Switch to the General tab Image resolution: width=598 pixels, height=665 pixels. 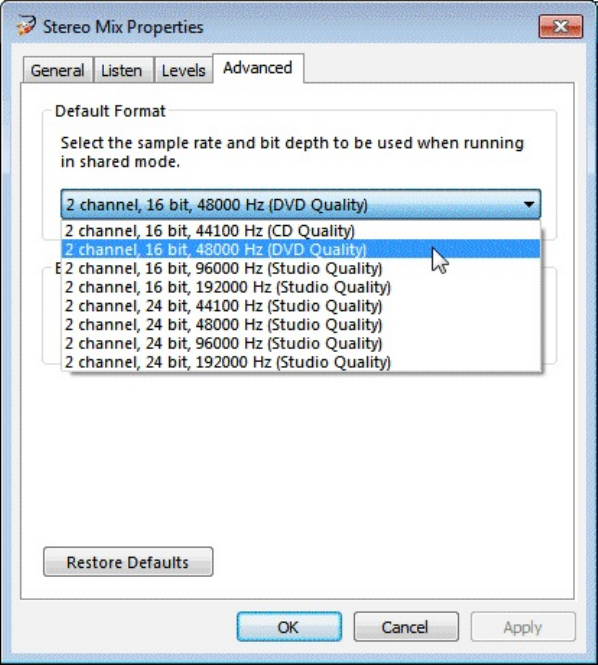click(57, 70)
